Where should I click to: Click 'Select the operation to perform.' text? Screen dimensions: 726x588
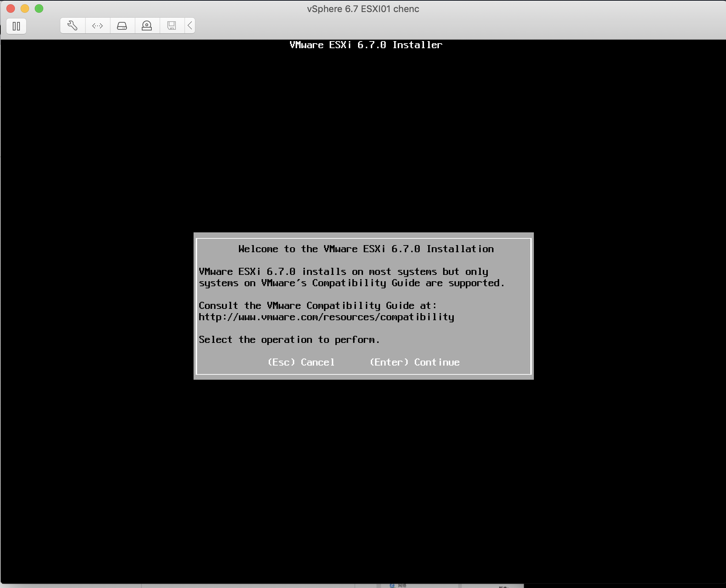(x=289, y=340)
